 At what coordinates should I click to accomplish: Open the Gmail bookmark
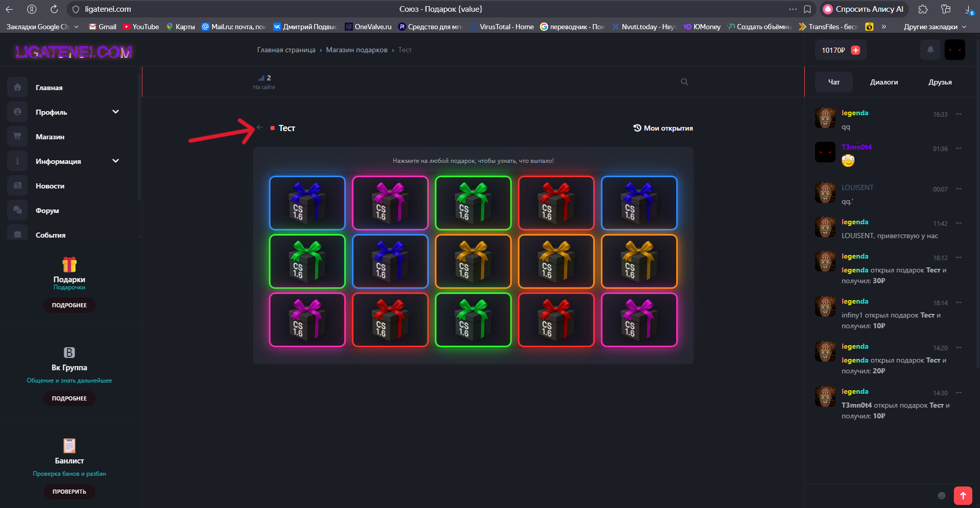click(x=102, y=27)
